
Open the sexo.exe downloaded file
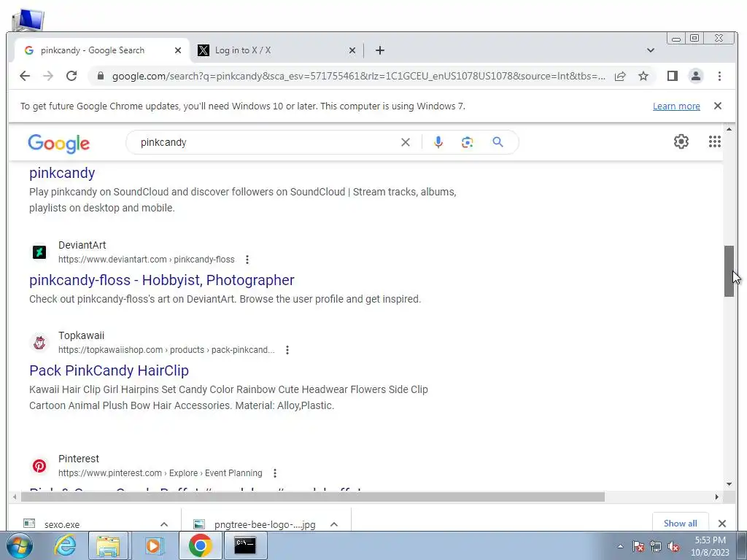[x=61, y=524]
